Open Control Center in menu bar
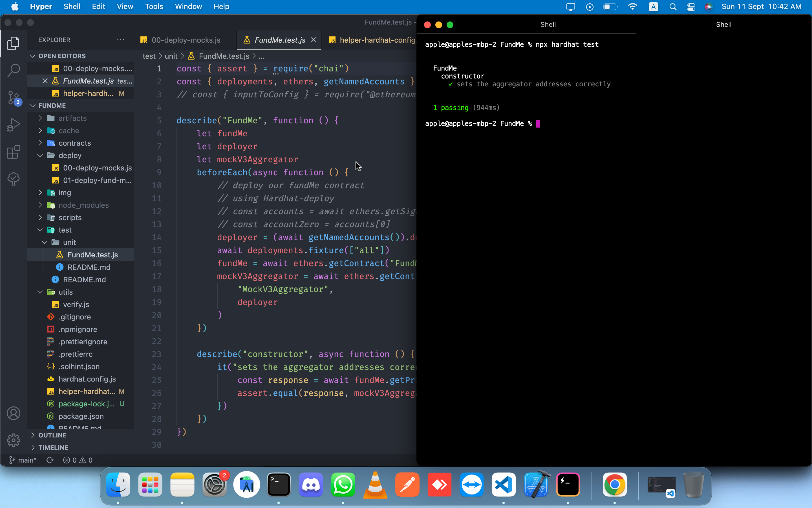The image size is (812, 508). point(691,7)
